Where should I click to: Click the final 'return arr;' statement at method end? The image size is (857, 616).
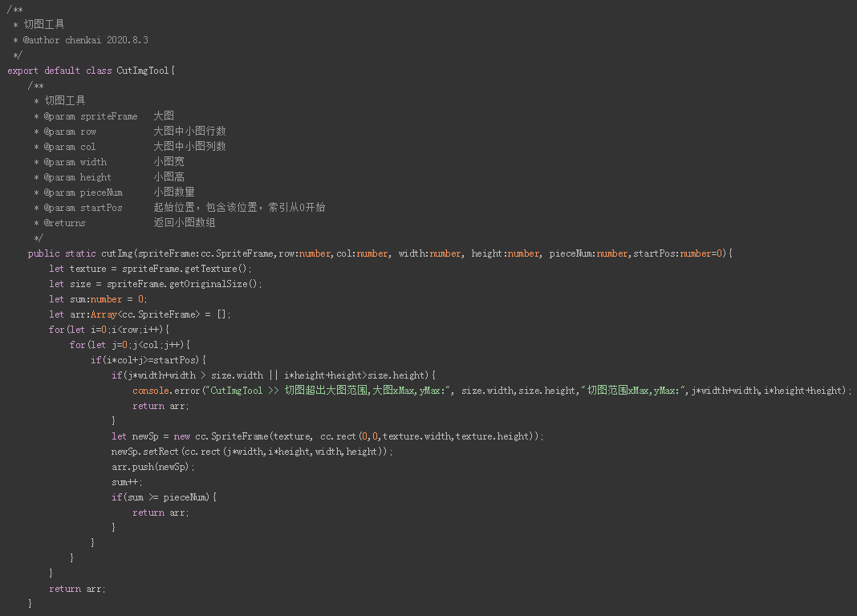pos(77,589)
